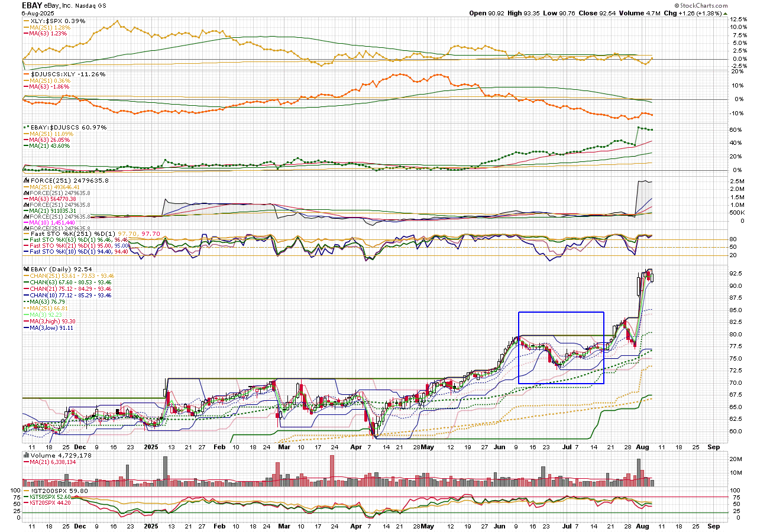Click the MA(3,low) 91.11 legend
757x532 pixels.
[x=47, y=327]
